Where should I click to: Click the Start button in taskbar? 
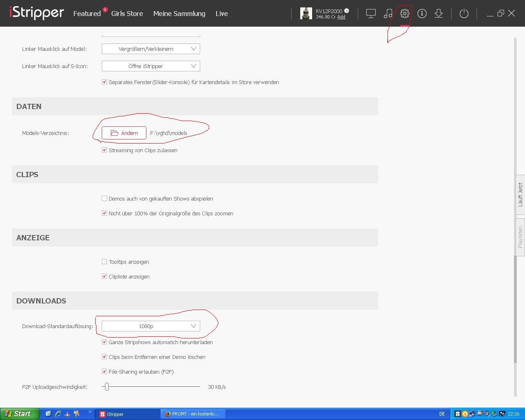click(20, 414)
